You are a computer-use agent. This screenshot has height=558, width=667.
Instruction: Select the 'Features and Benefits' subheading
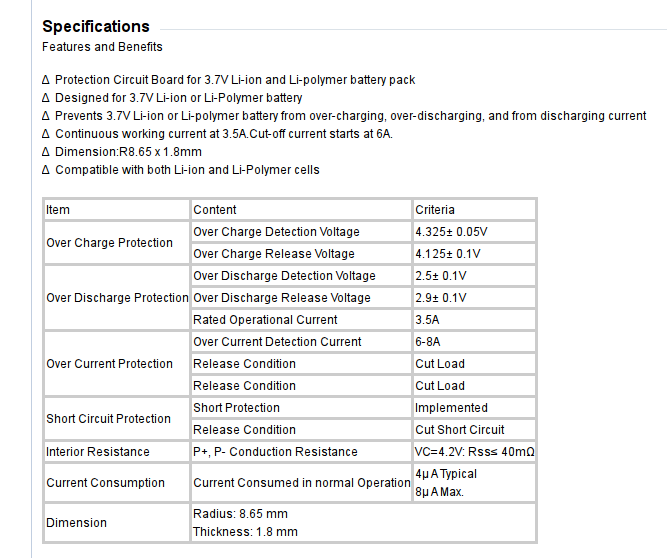click(102, 47)
